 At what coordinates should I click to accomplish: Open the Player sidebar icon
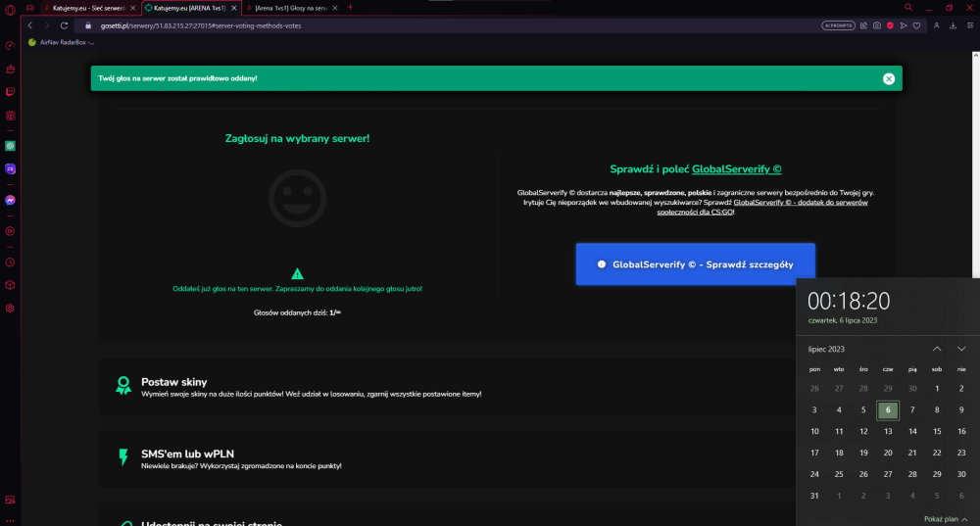click(10, 231)
